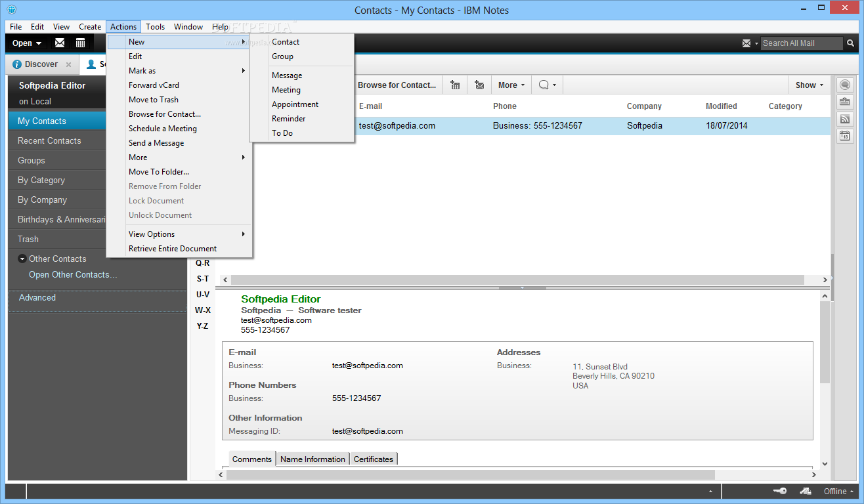Switch to the Discover tab
The width and height of the screenshot is (864, 504).
pyautogui.click(x=42, y=64)
